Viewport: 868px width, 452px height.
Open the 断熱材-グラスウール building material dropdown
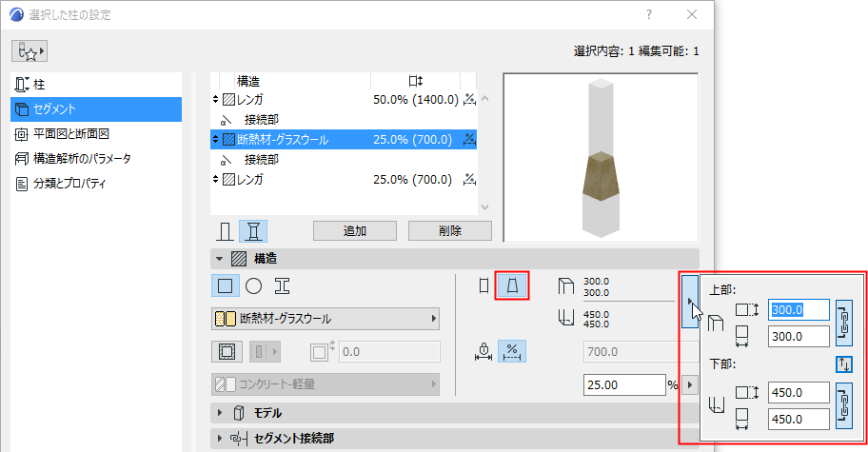point(325,319)
